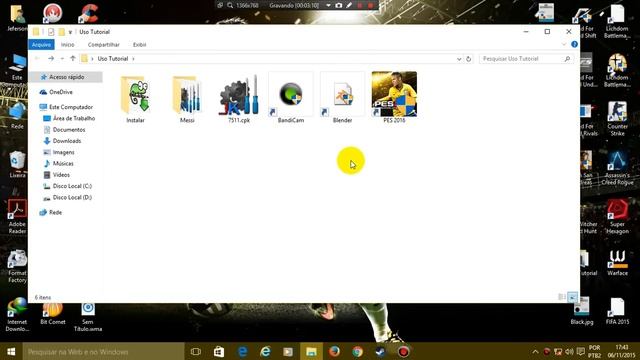The image size is (640, 360).
Task: Open Vídeos in sidebar
Action: (x=56, y=175)
